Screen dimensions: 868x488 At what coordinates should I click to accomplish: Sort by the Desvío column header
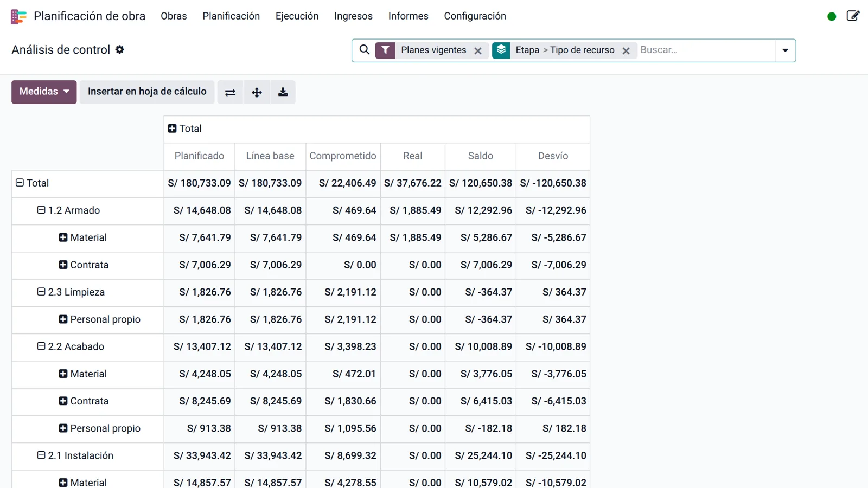point(553,156)
